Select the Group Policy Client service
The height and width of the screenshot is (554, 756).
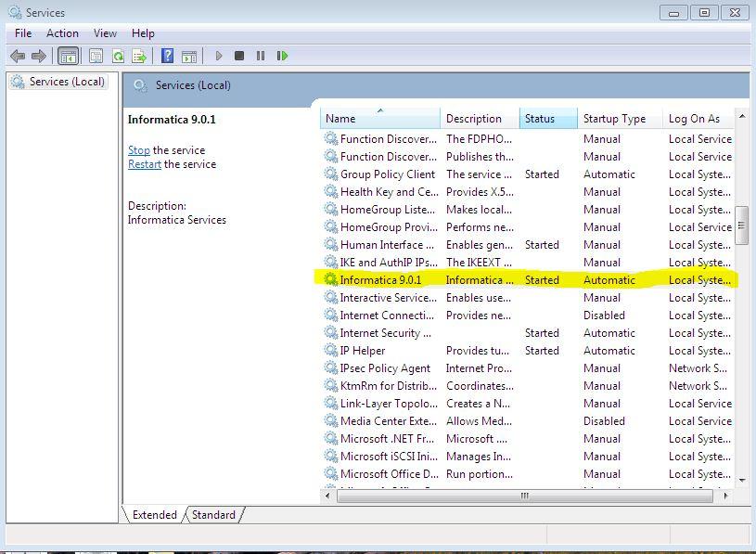(387, 174)
